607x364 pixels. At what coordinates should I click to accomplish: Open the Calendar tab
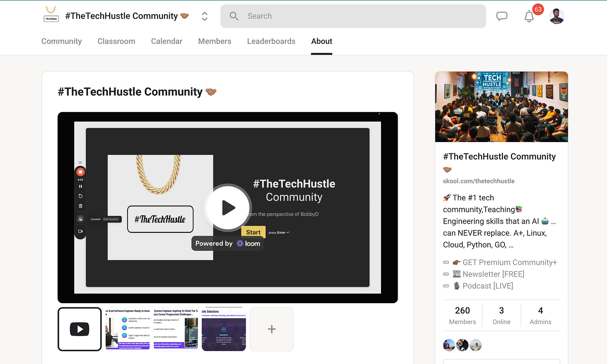pyautogui.click(x=167, y=41)
